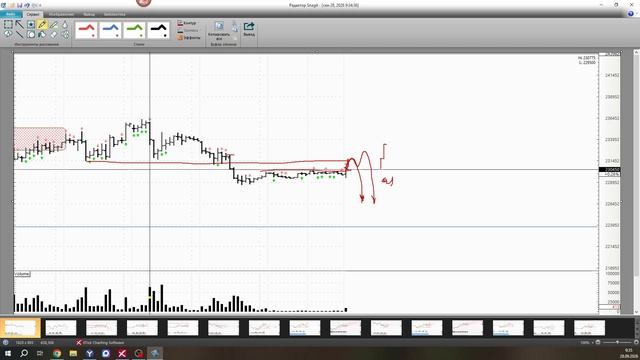
Task: Select the highlighted Pen drawing tool
Action: coord(42,24)
